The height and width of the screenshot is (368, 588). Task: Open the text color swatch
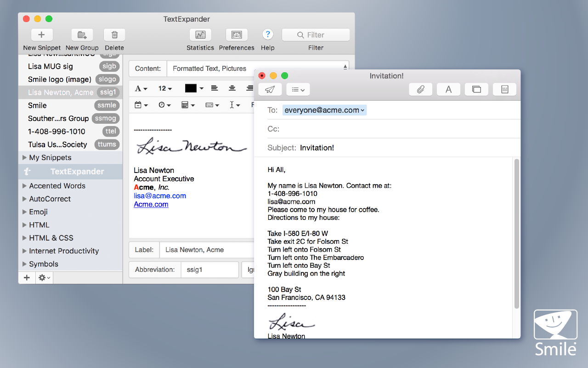(192, 88)
